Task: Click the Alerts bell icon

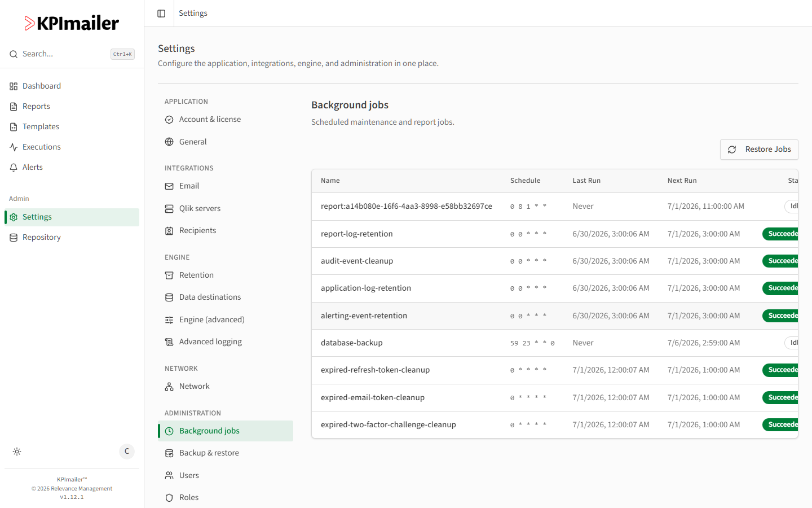Action: pyautogui.click(x=14, y=168)
